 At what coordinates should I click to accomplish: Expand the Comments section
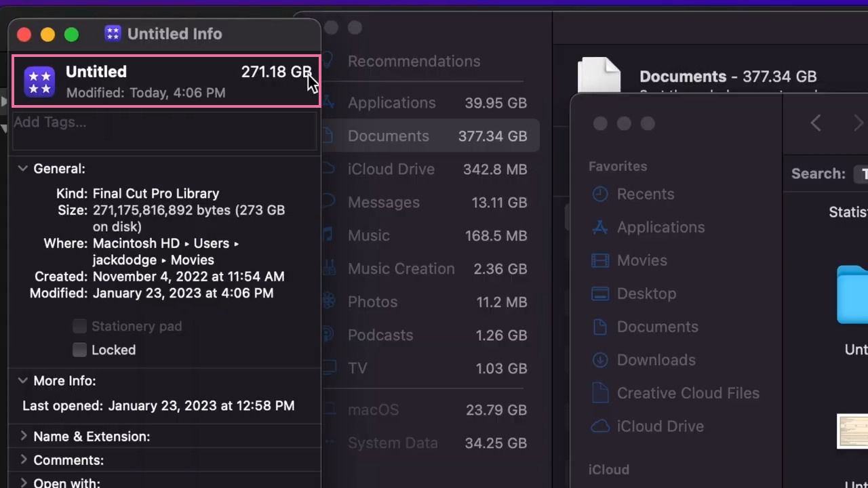(23, 460)
